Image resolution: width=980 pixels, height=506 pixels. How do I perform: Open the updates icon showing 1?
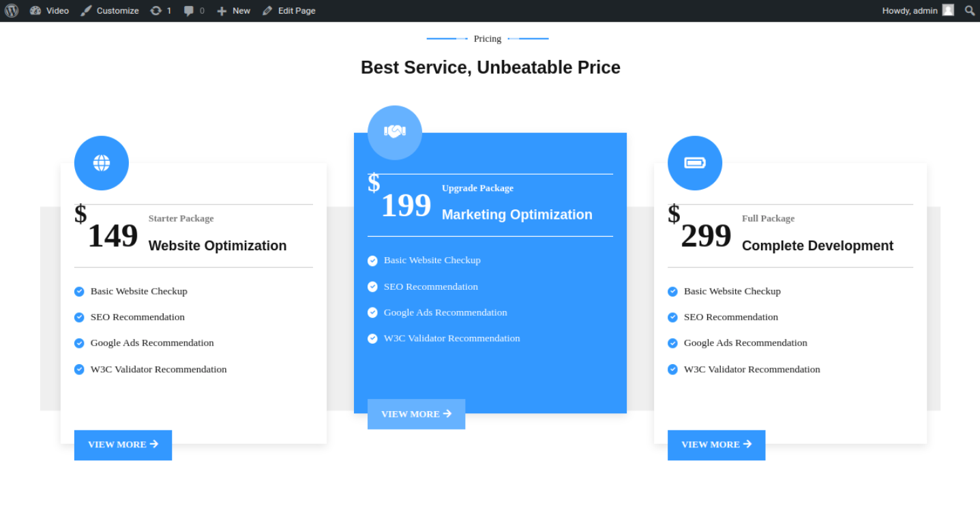(x=160, y=11)
